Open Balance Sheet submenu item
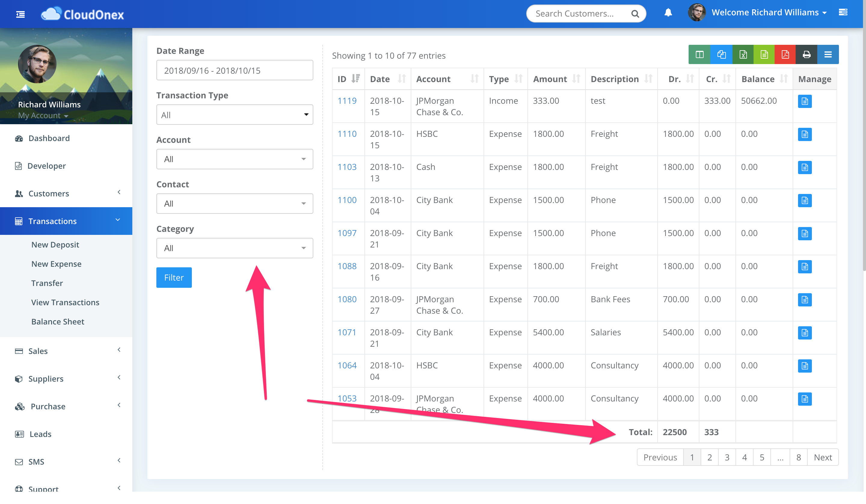The height and width of the screenshot is (504, 866). 58,322
